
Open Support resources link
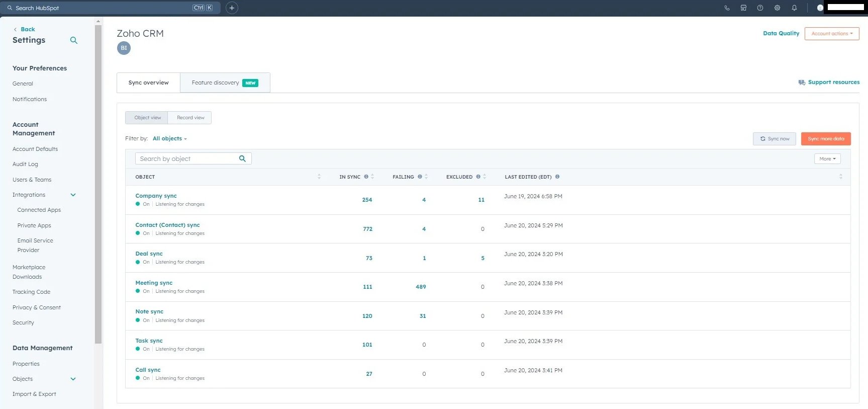(829, 83)
